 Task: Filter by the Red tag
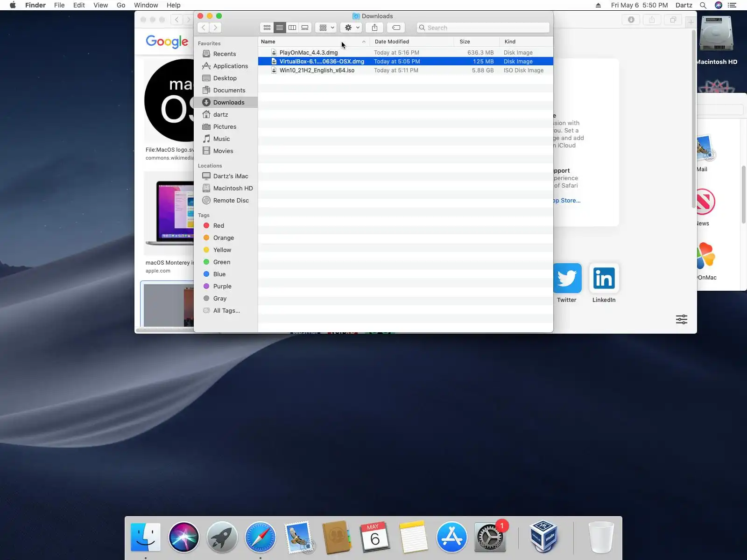click(x=226, y=225)
